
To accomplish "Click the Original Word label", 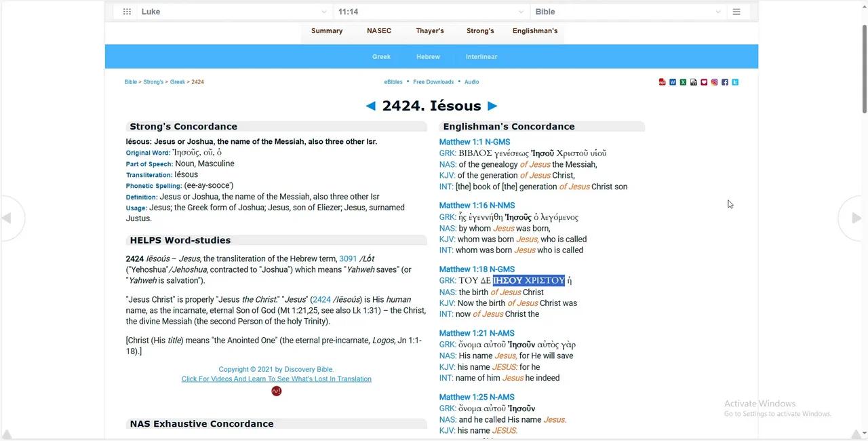I will pos(148,153).
